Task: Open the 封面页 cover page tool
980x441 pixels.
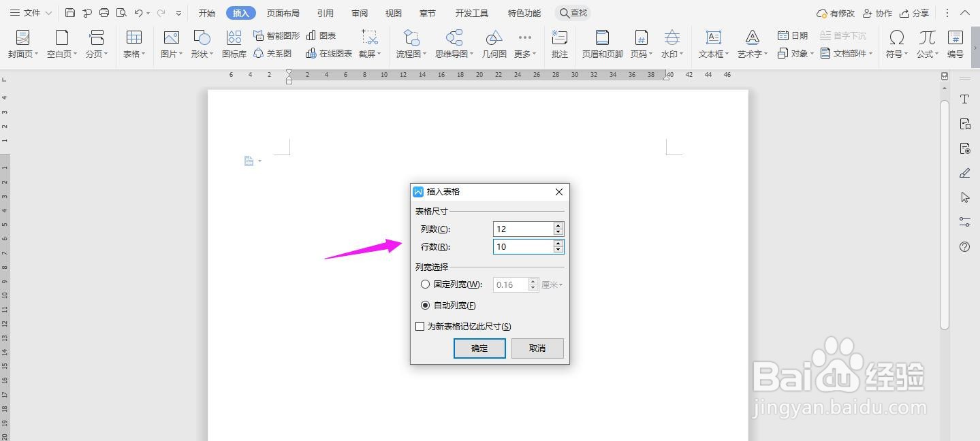Action: [x=23, y=44]
